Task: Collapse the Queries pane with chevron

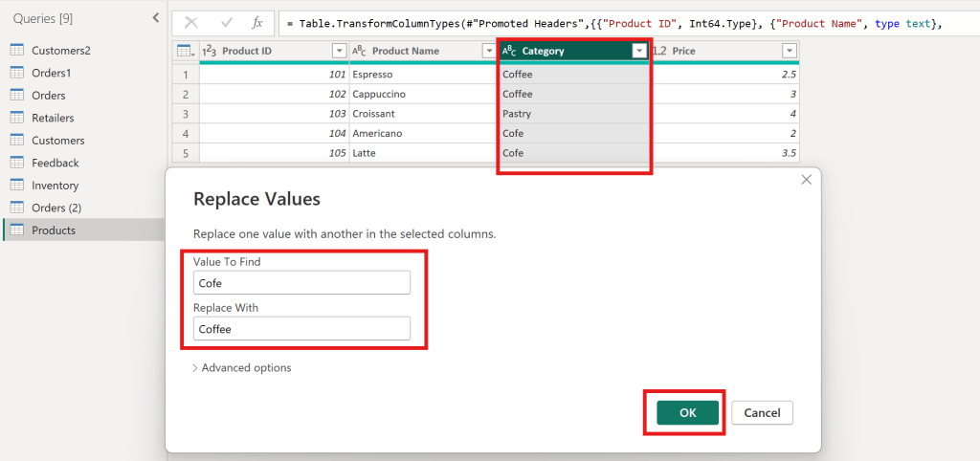Action: pyautogui.click(x=156, y=18)
